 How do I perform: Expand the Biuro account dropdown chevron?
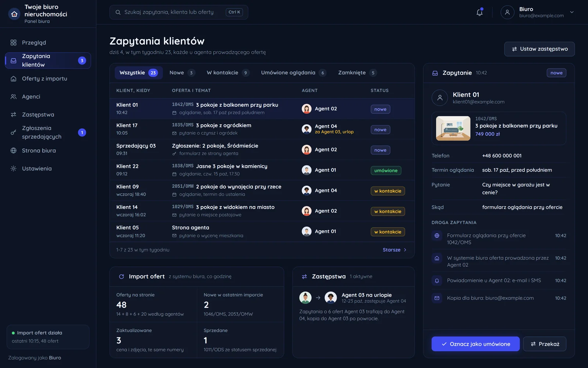coord(572,12)
